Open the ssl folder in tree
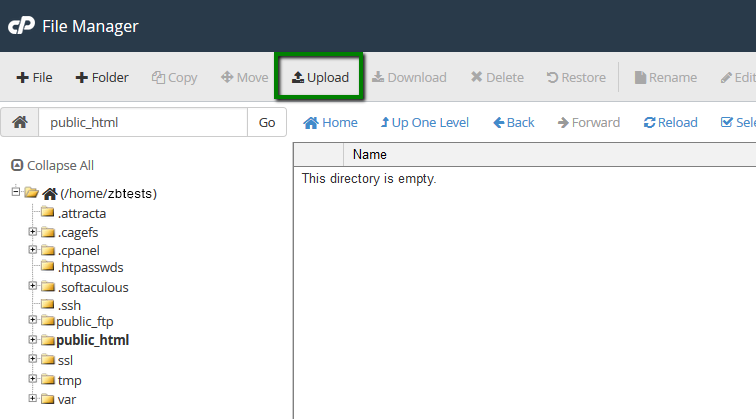The image size is (756, 419). 65,360
